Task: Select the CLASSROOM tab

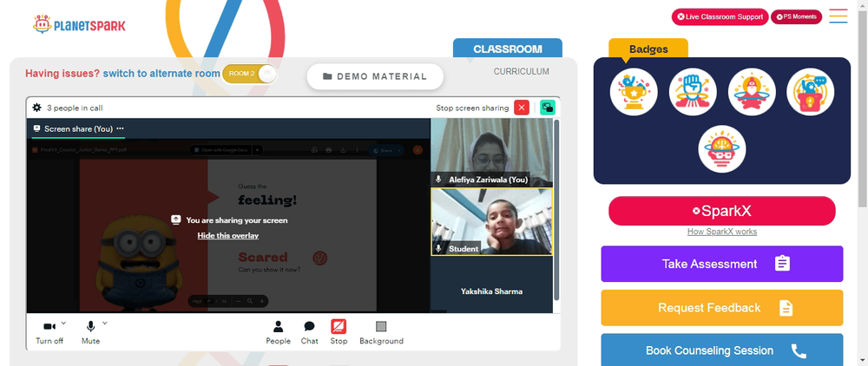Action: 508,49
